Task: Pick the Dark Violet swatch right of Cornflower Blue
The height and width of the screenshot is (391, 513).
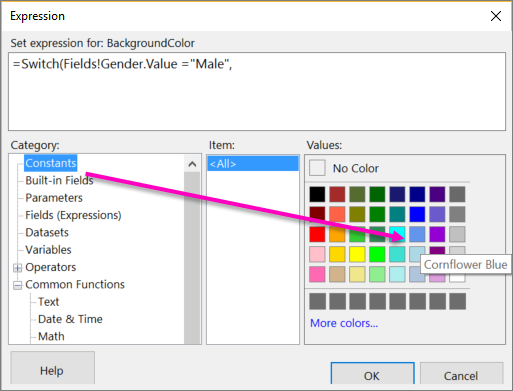Action: pos(437,234)
